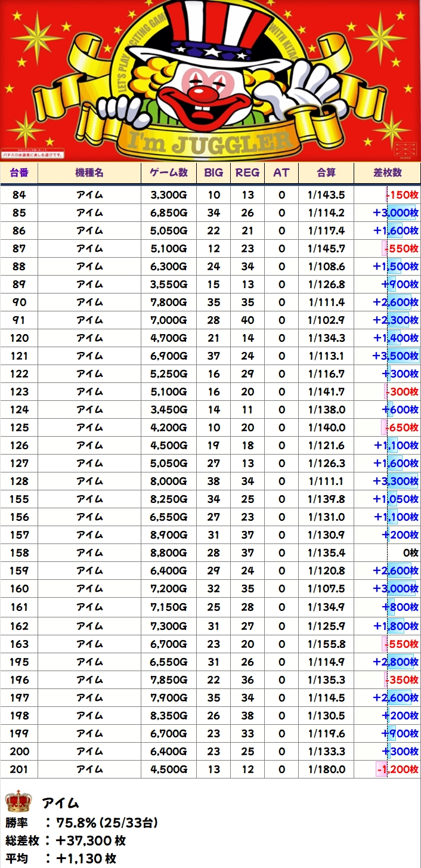421x868 pixels.
Task: Click the BIG column header
Action: click(x=213, y=172)
